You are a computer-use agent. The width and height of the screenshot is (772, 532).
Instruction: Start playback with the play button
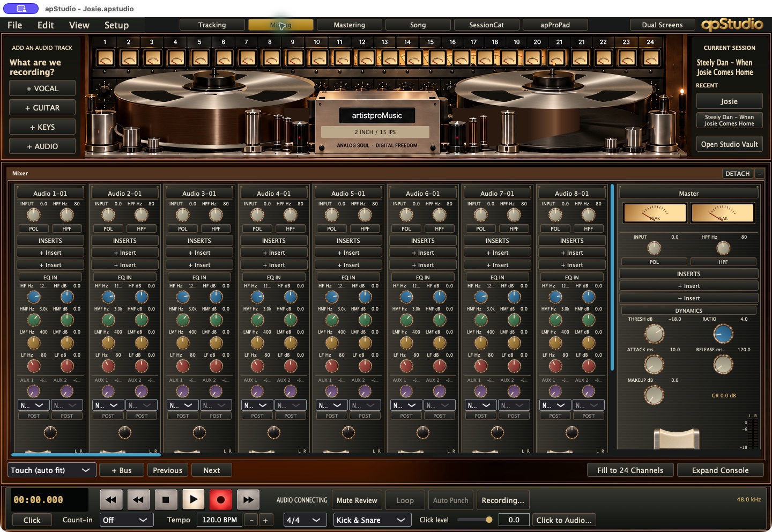tap(193, 500)
